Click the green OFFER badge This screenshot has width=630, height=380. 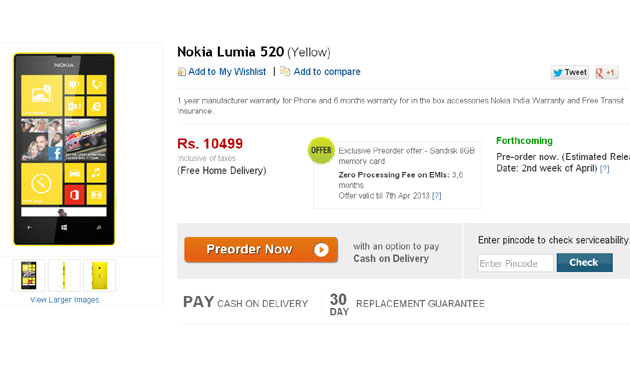pos(321,151)
